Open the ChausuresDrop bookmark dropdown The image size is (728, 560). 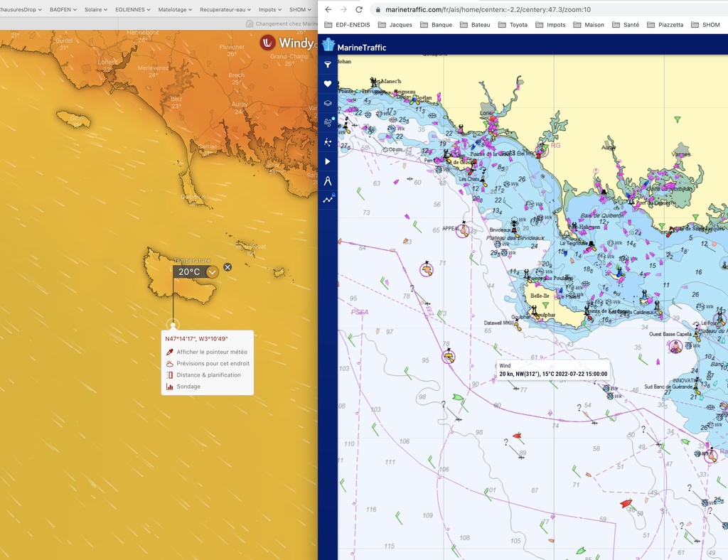point(21,9)
